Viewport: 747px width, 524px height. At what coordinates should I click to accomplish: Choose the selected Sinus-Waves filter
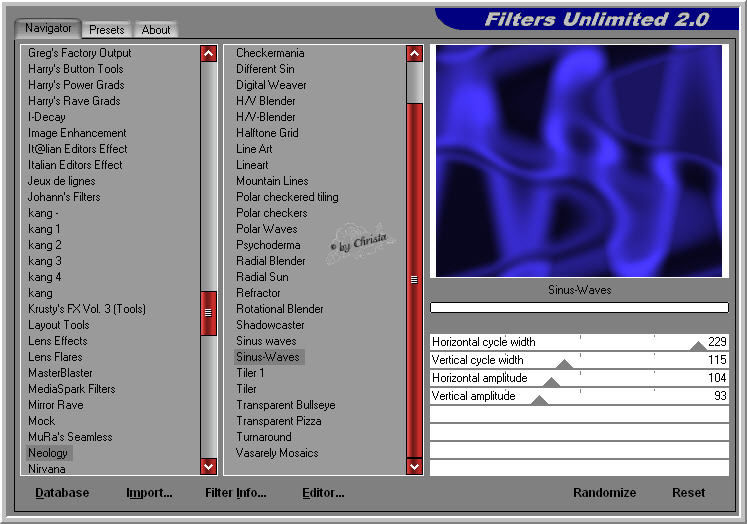(x=269, y=357)
